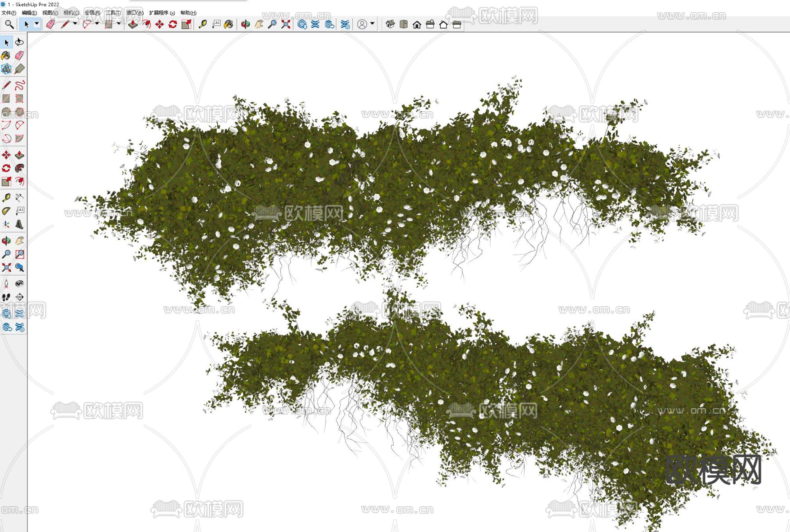This screenshot has width=790, height=532.
Task: Open the 帮助(H) menu
Action: coord(188,13)
